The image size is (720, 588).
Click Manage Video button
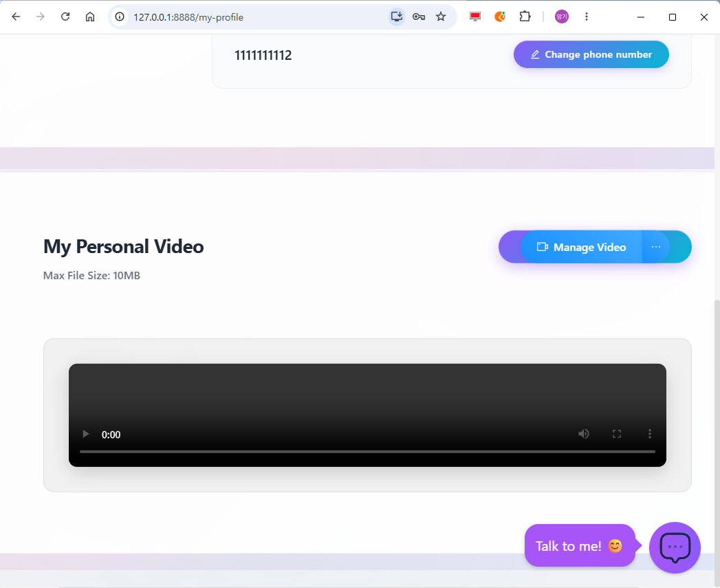(x=581, y=247)
